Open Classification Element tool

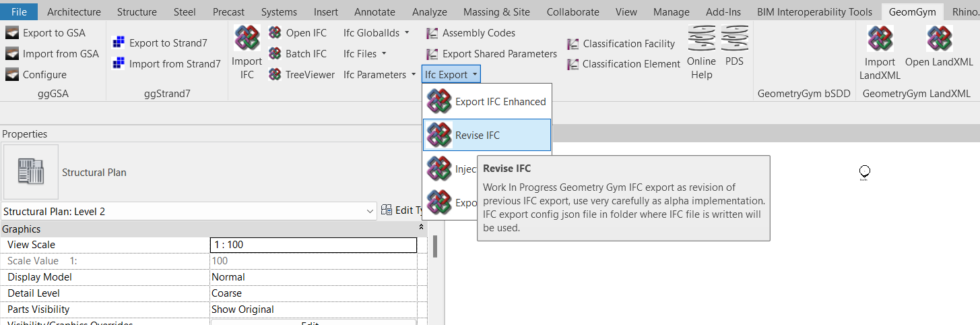[624, 64]
